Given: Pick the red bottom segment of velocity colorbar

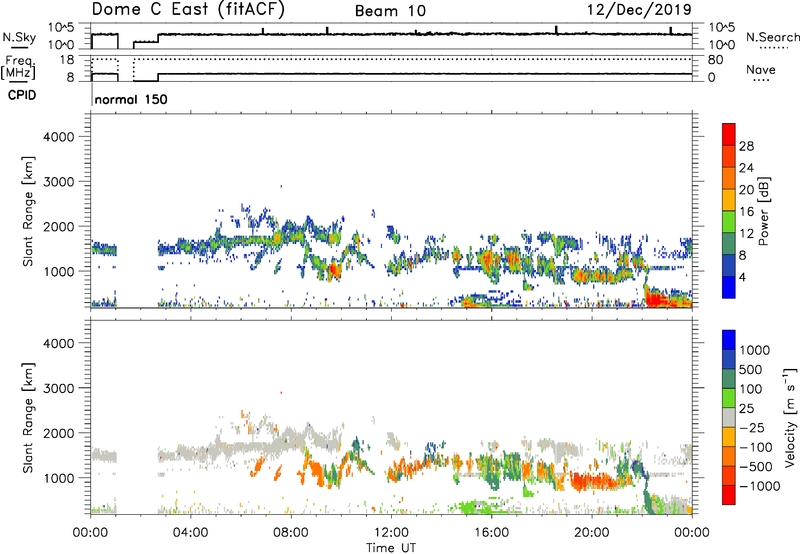Looking at the screenshot, I should (x=729, y=495).
